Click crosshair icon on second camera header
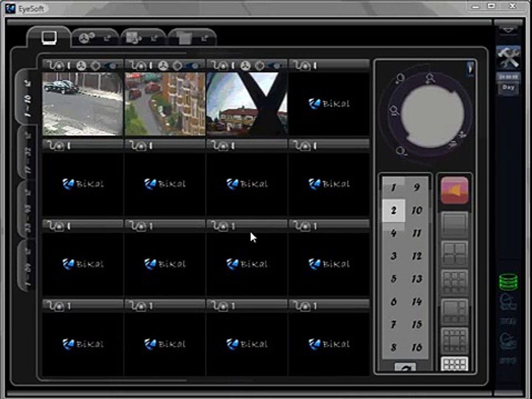 177,65
